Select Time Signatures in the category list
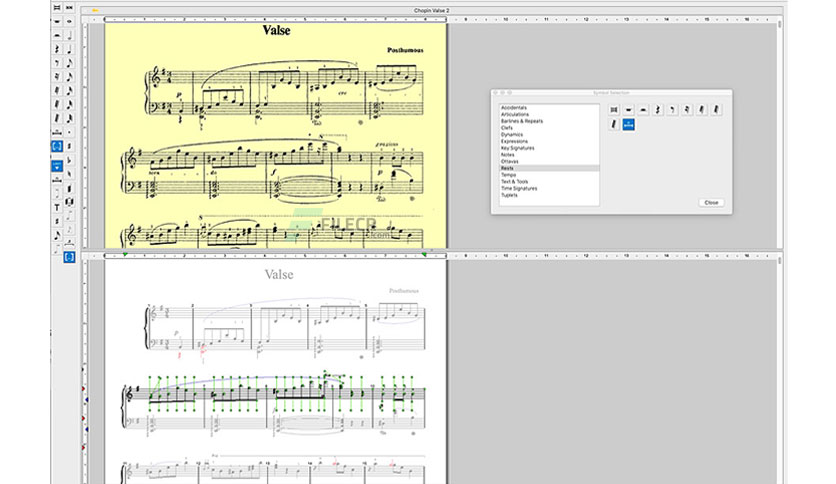The height and width of the screenshot is (484, 836). (x=519, y=188)
